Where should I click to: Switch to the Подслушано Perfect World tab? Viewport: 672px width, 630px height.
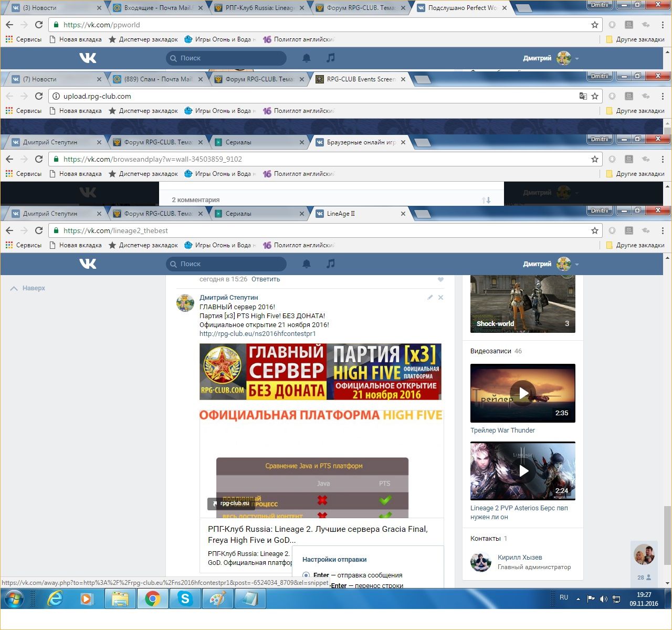pos(461,8)
